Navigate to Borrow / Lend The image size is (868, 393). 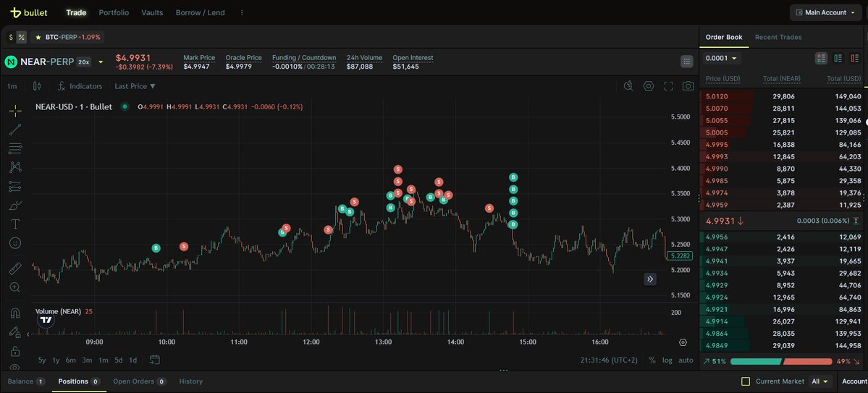(200, 12)
